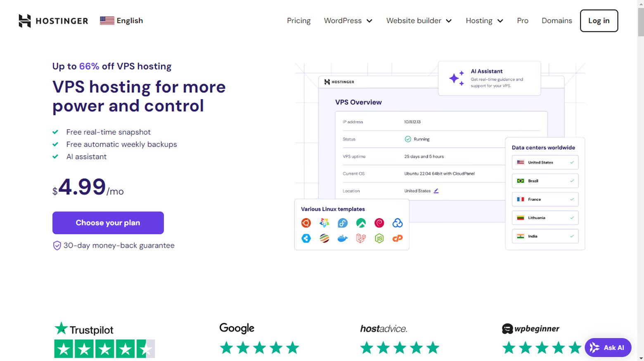The width and height of the screenshot is (644, 361).
Task: Click the '25 days and 5 hours' uptime value
Action: point(424,157)
